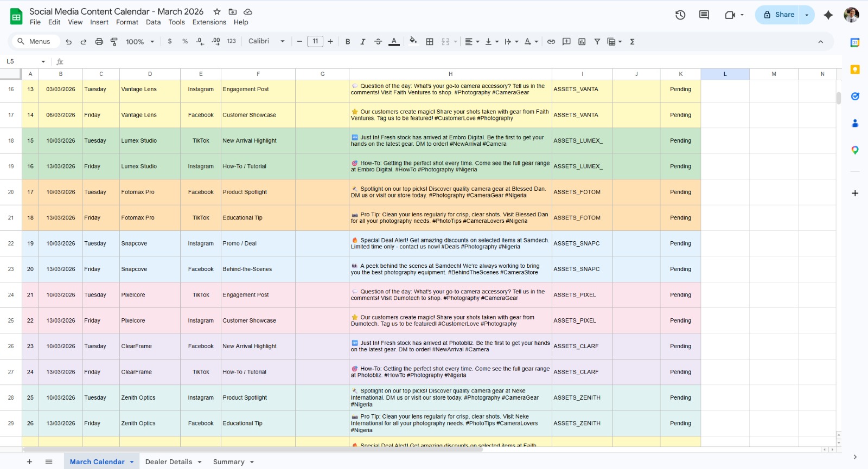Open the Calibri font dropdown
This screenshot has height=469, width=868.
(266, 41)
